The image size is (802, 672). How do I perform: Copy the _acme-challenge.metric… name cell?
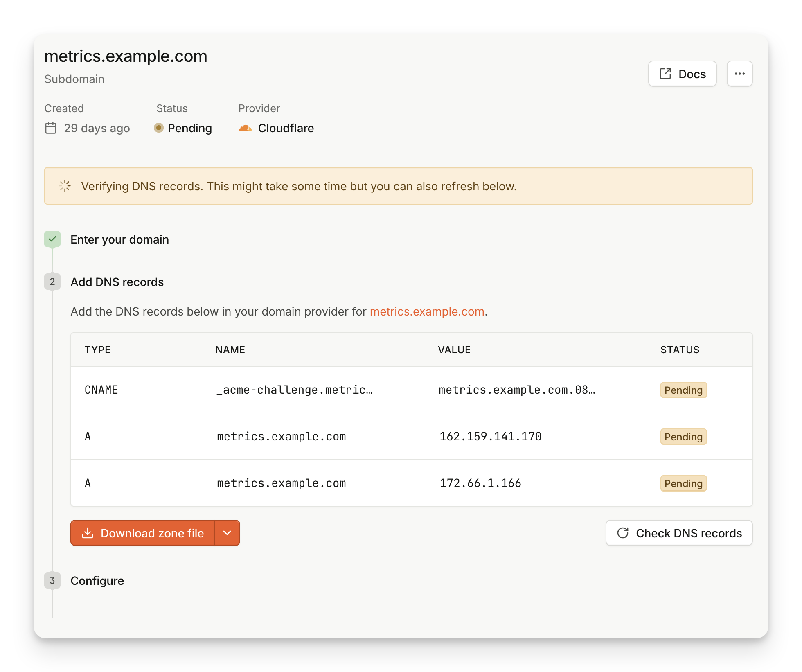295,390
